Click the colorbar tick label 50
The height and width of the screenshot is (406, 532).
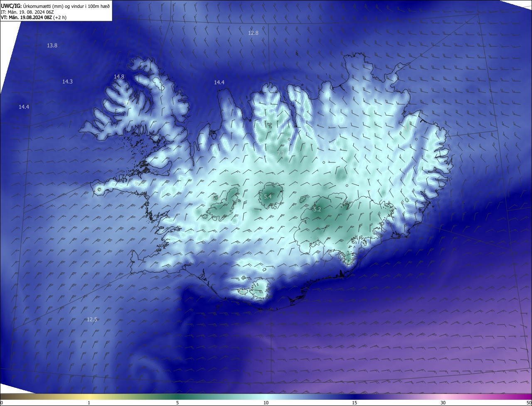[529, 403]
